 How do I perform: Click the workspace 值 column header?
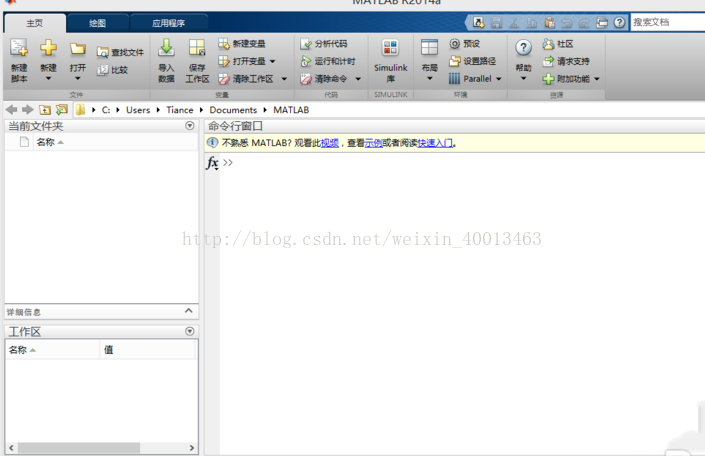pos(147,349)
